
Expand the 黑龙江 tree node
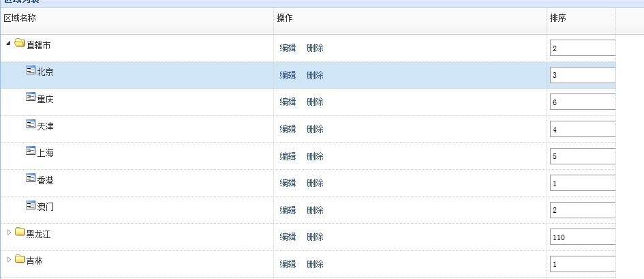9,233
